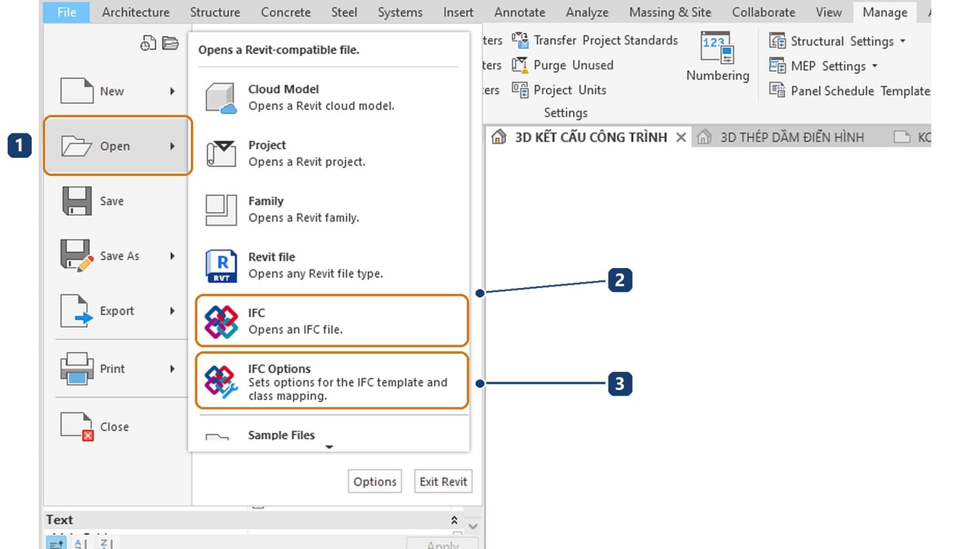Open the File tab
The height and width of the screenshot is (549, 980).
[x=66, y=12]
